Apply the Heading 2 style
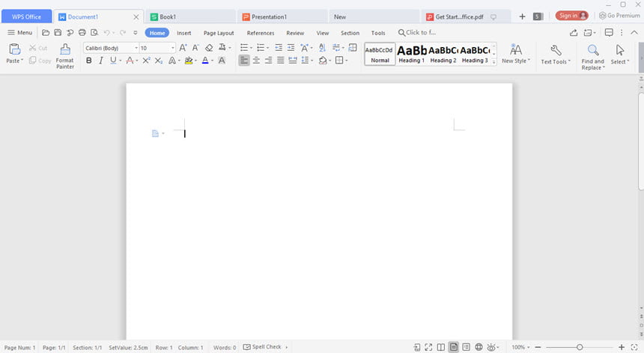644x353 pixels. (443, 54)
